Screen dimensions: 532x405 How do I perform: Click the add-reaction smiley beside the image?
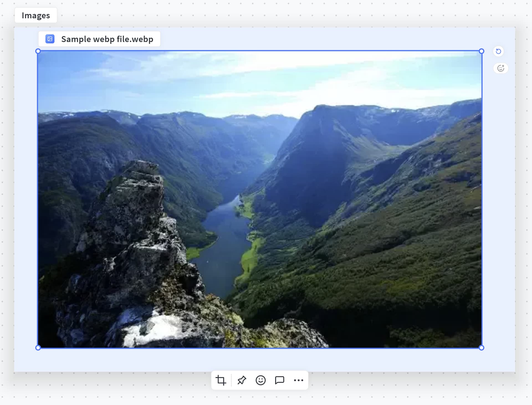[500, 68]
